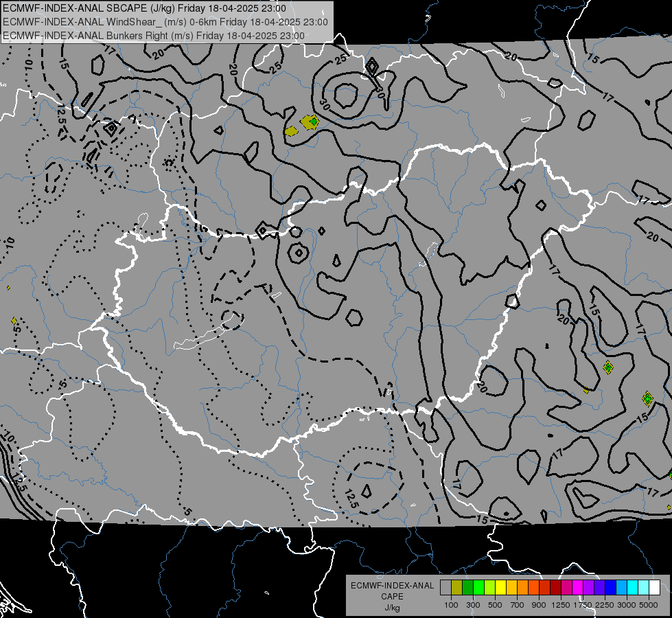
Task: Click the 300 legend value
Action: [473, 605]
